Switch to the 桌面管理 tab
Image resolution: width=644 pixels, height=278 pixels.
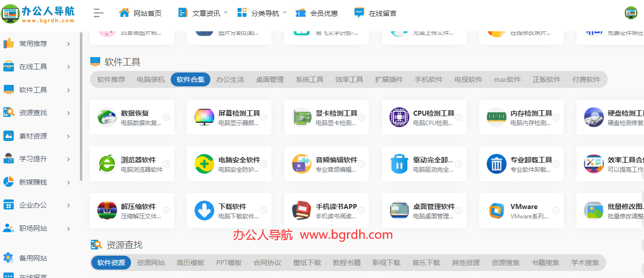[x=270, y=79]
